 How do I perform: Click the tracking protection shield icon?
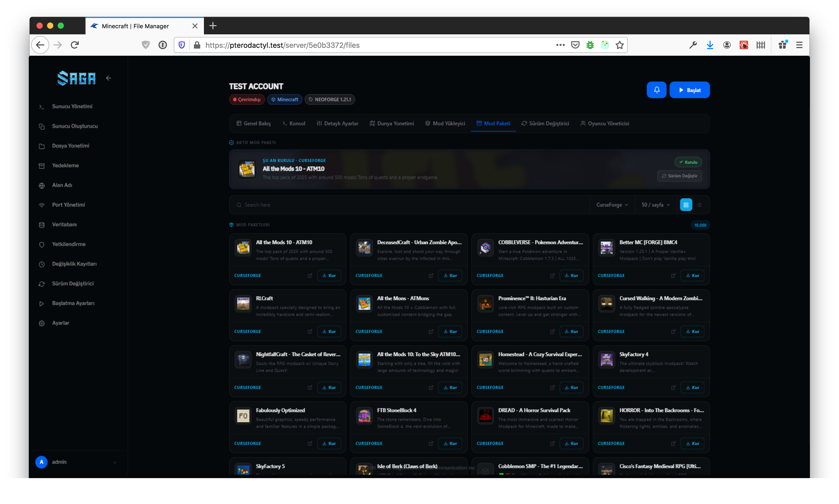point(146,45)
